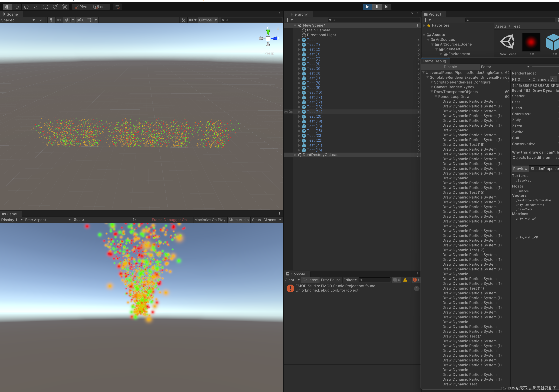Toggle visibility eye for Test (14)
Screen dimensions: 559x392
[x=286, y=112]
